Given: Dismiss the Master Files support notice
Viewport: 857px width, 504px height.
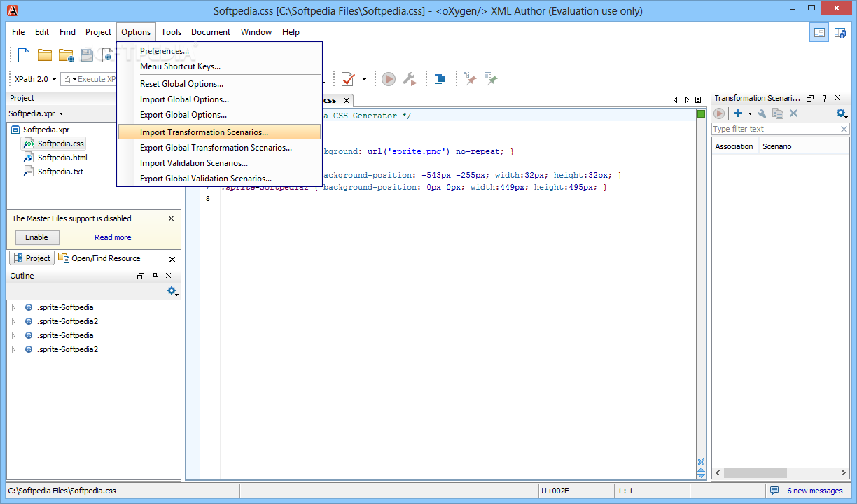Looking at the screenshot, I should pyautogui.click(x=171, y=218).
